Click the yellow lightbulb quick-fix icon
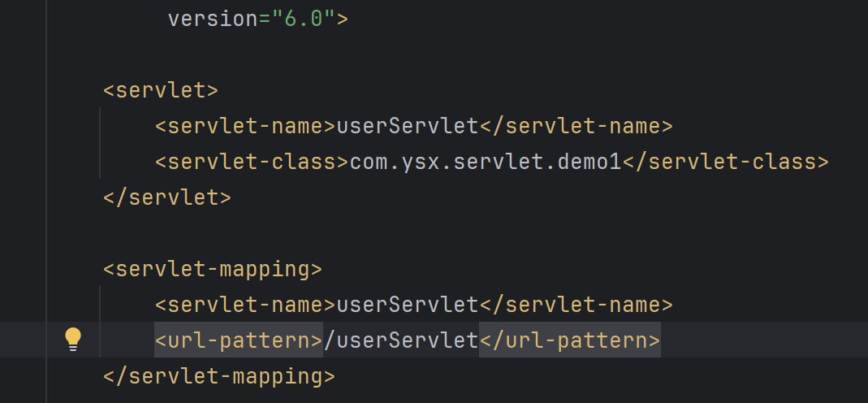The height and width of the screenshot is (403, 868). point(73,339)
